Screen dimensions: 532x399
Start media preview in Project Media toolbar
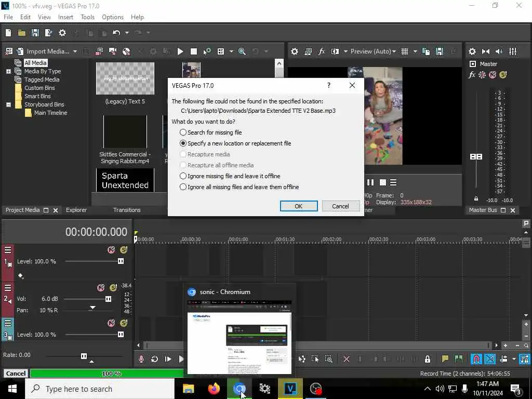point(180,51)
